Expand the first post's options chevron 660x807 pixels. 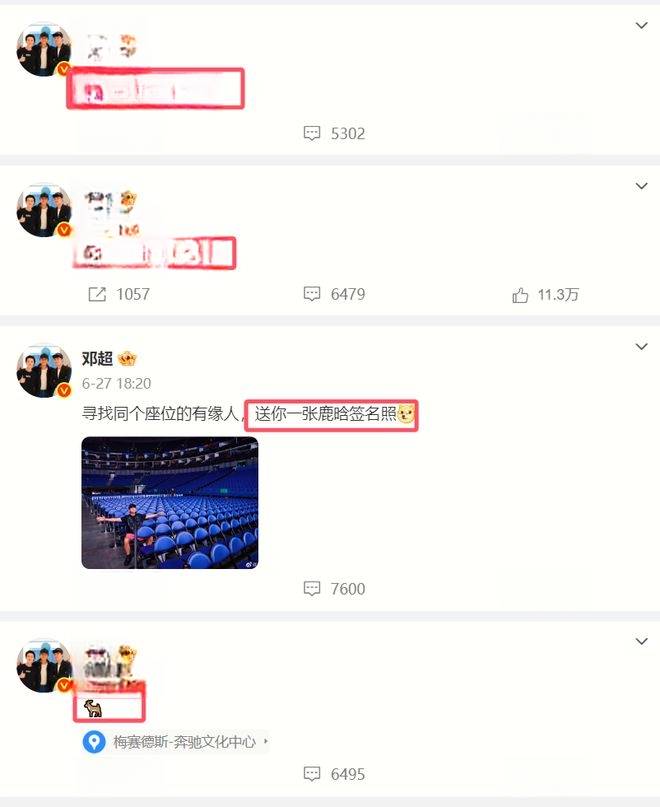(x=641, y=25)
